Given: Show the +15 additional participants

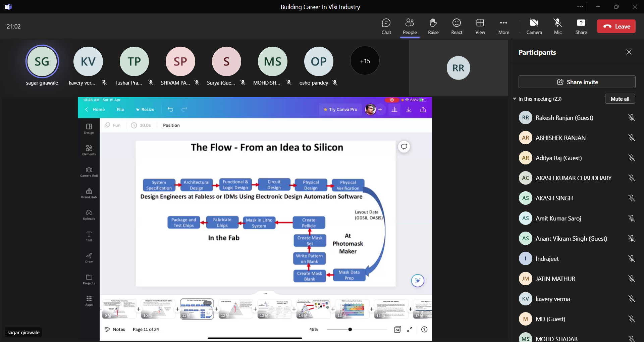Looking at the screenshot, I should click(365, 61).
